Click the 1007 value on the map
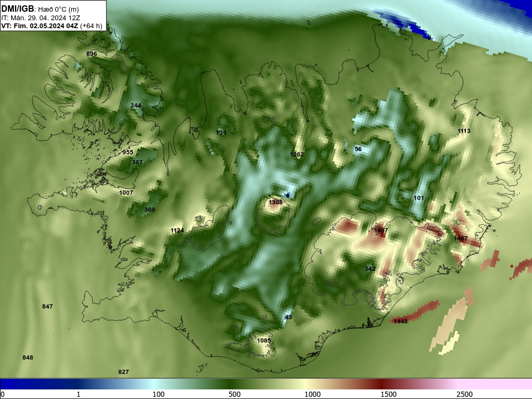 (126, 193)
